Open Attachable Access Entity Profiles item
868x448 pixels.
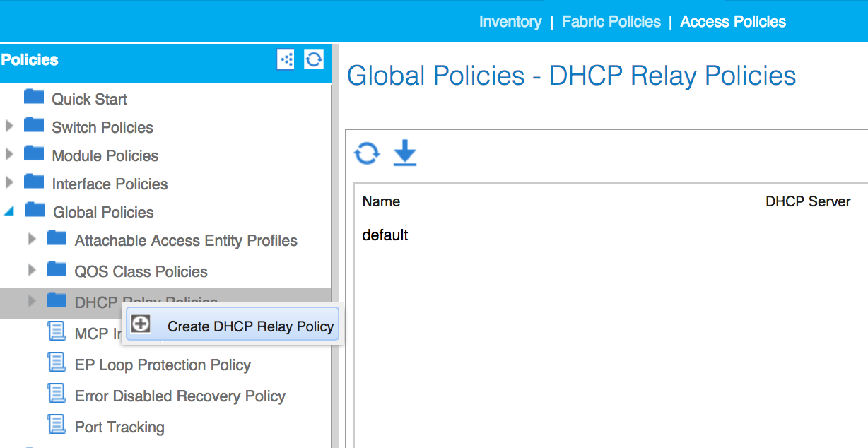pyautogui.click(x=186, y=240)
